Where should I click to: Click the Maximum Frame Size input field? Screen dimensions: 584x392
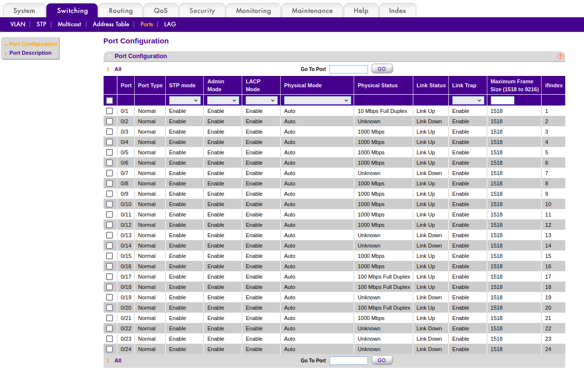click(x=502, y=101)
